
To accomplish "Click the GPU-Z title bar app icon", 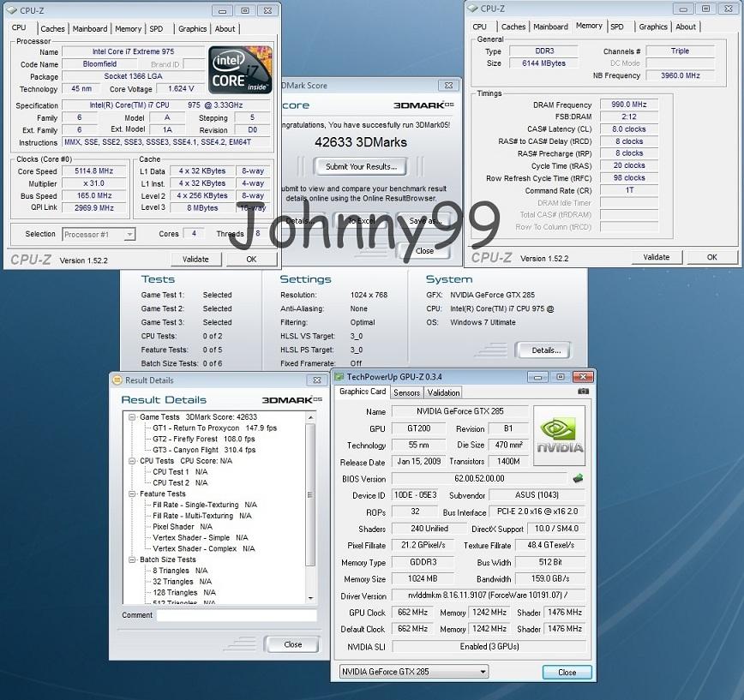I will 339,376.
